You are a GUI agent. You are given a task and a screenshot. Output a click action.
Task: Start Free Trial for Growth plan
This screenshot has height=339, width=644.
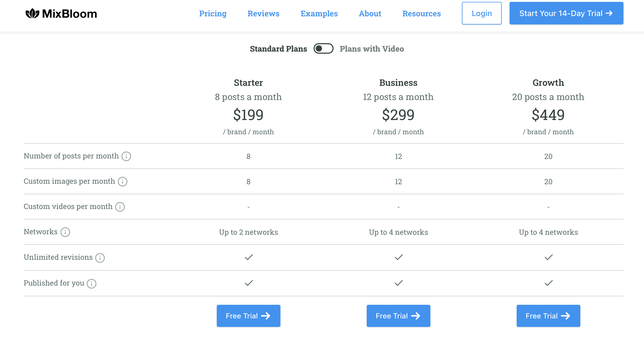[x=548, y=316]
